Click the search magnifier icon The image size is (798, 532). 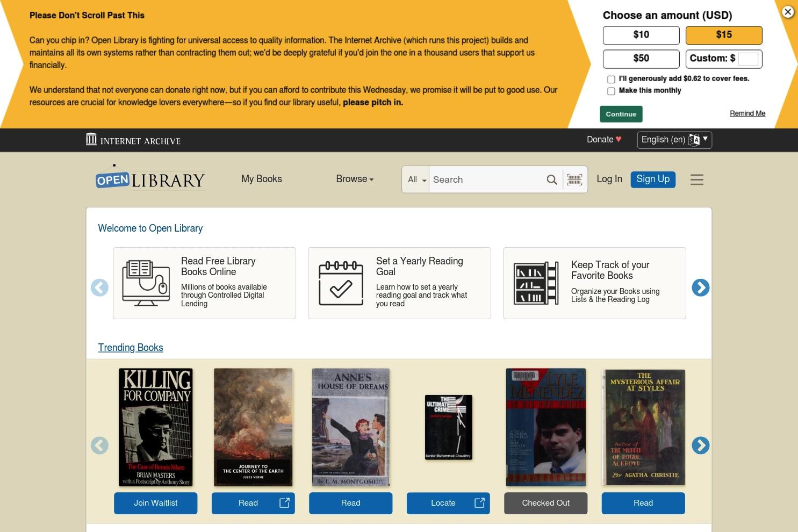552,179
